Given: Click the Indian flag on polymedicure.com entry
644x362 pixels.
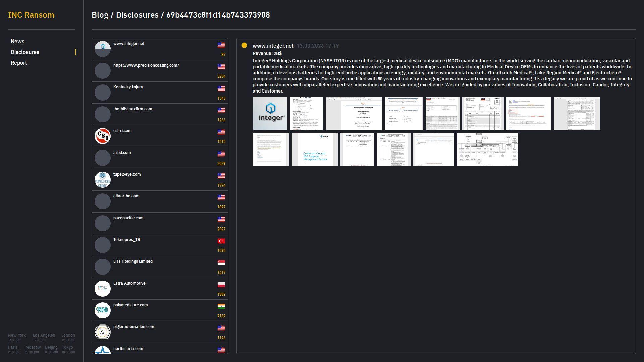Looking at the screenshot, I should coord(221,306).
